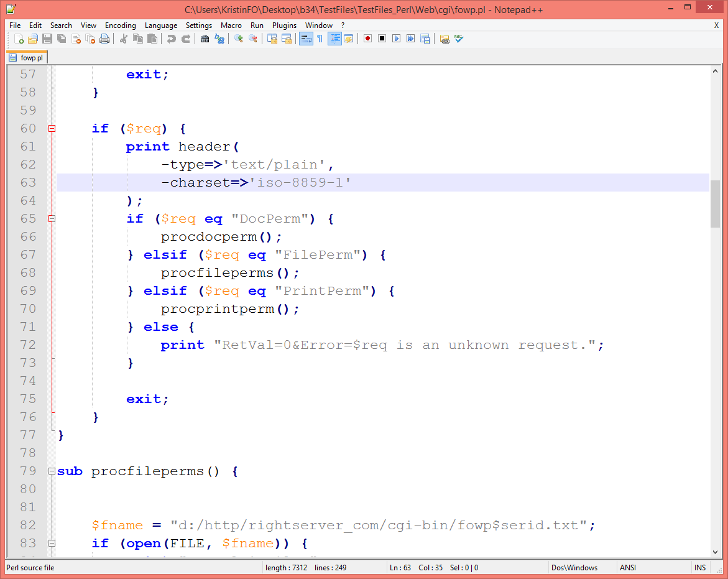Print the document with the printer icon
728x579 pixels.
coord(105,39)
